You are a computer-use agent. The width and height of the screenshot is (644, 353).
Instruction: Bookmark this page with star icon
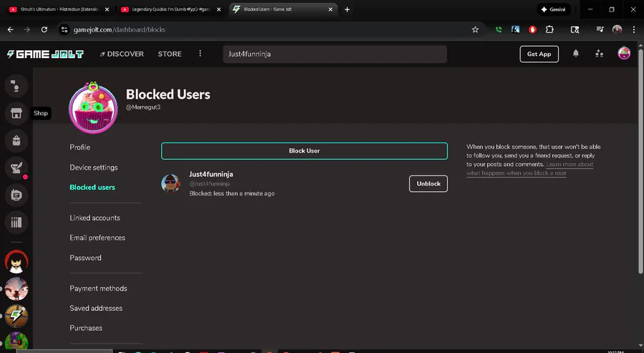coord(475,30)
